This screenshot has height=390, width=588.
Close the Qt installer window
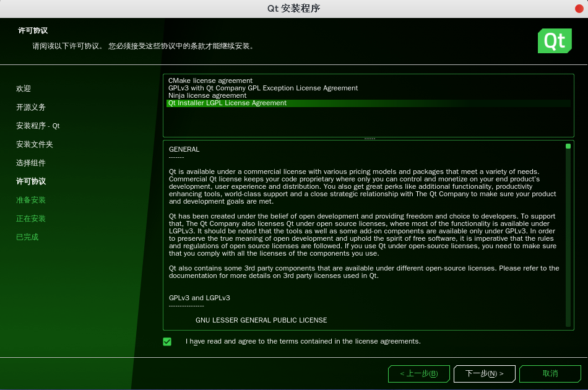[x=579, y=8]
